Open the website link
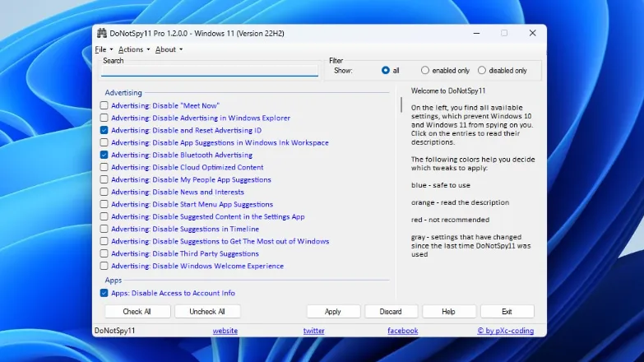The height and width of the screenshot is (362, 644). coord(225,331)
